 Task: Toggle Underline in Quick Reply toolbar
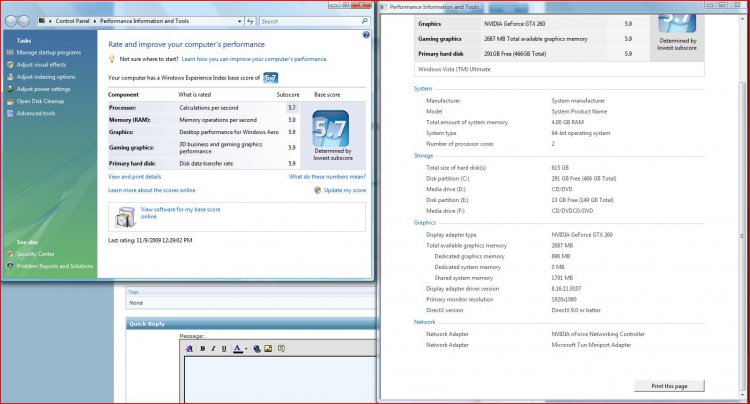pyautogui.click(x=224, y=349)
